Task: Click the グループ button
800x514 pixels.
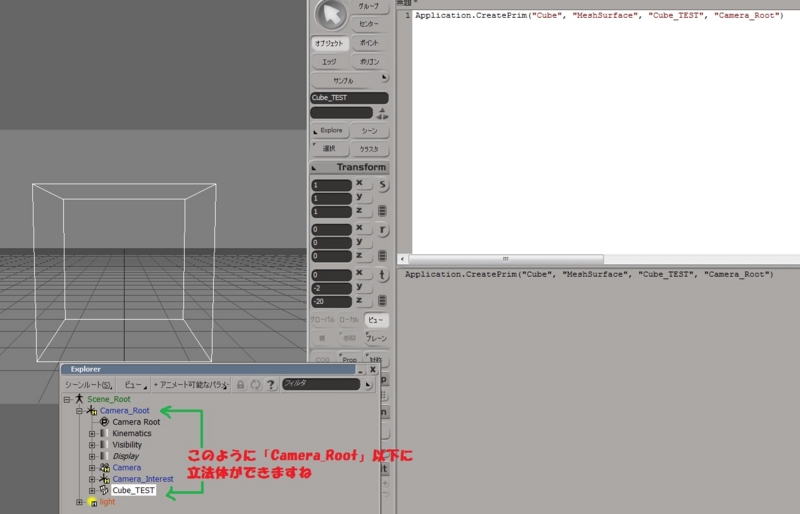Action: (x=369, y=6)
